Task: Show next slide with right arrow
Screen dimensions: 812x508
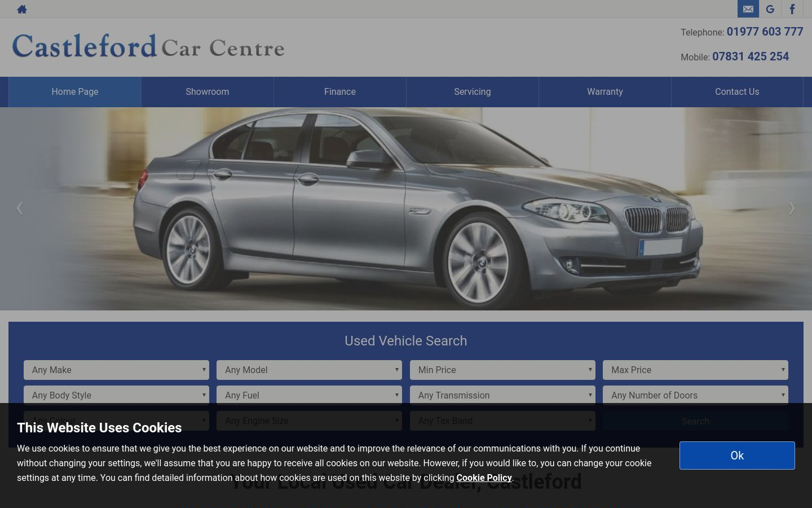Action: click(x=792, y=208)
